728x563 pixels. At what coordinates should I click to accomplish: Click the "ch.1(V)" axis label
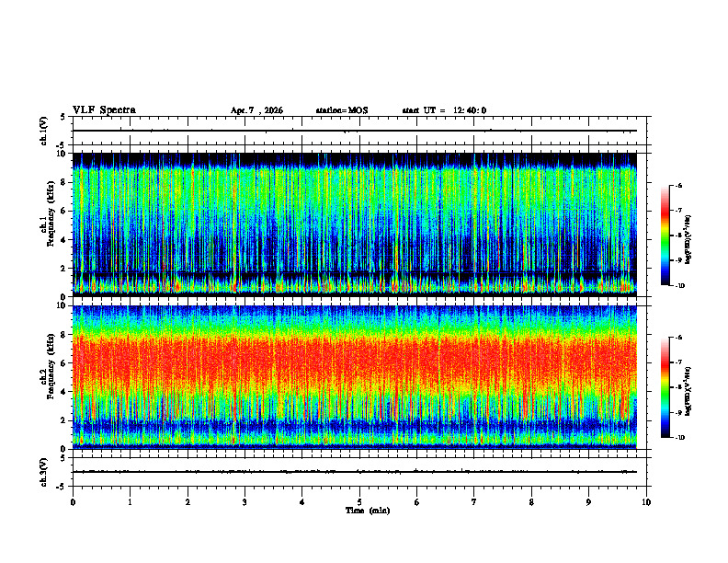pos(44,131)
